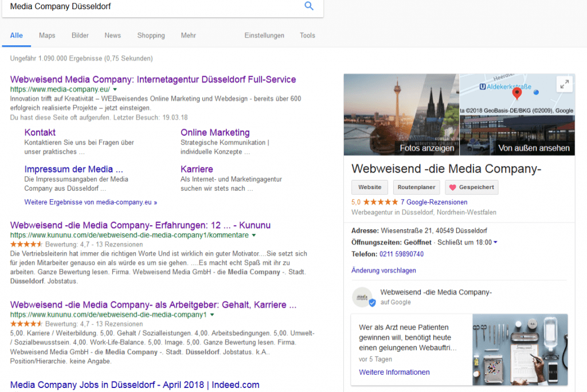Viewport: 587px width, 392px height.
Task: Click Weitere Ergebnisse von media-company.eu
Action: pos(91,202)
